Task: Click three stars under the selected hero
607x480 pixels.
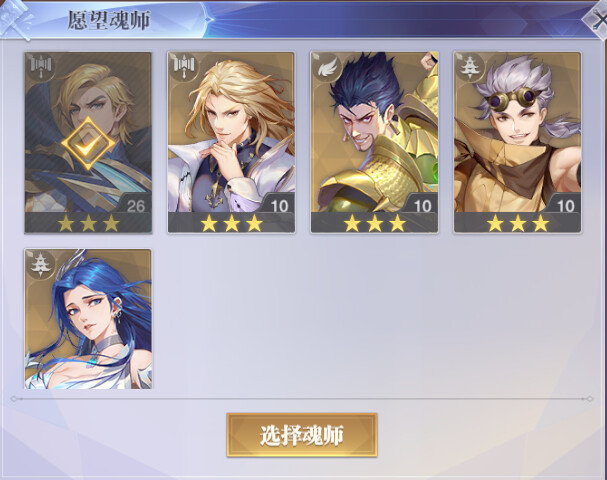Action: tap(88, 223)
